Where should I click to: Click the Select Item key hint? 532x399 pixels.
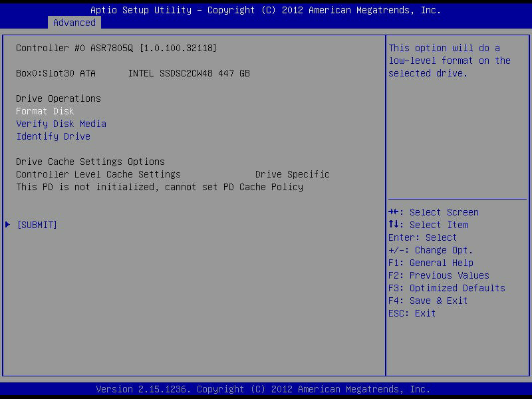click(428, 225)
